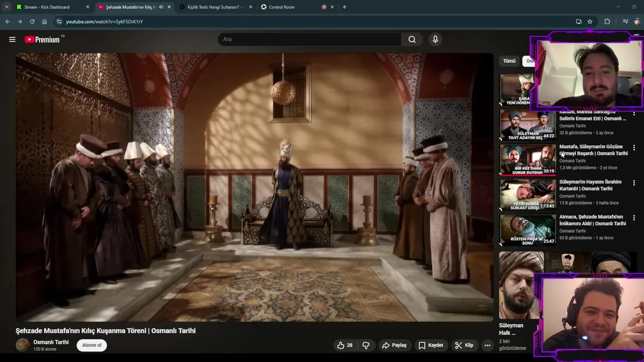Open 'Mustafa, Süleyman'ın Gözüne Girmeyi Başardı' title
The width and height of the screenshot is (644, 362).
click(594, 150)
